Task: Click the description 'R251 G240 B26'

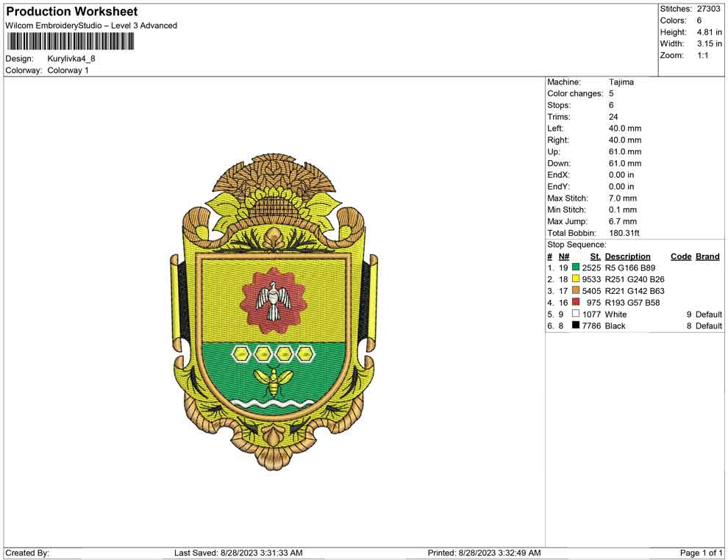Action: (x=635, y=279)
